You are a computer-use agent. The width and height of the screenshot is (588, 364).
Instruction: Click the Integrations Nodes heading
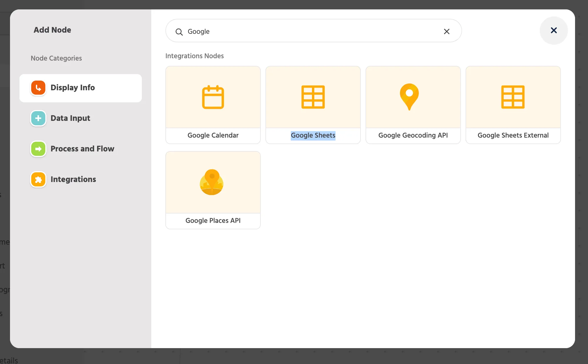tap(195, 56)
